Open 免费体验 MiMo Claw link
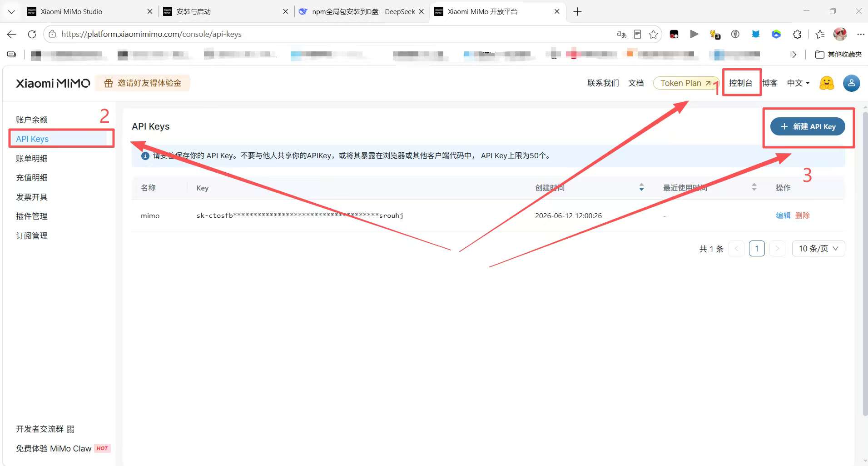This screenshot has height=466, width=868. point(63,449)
